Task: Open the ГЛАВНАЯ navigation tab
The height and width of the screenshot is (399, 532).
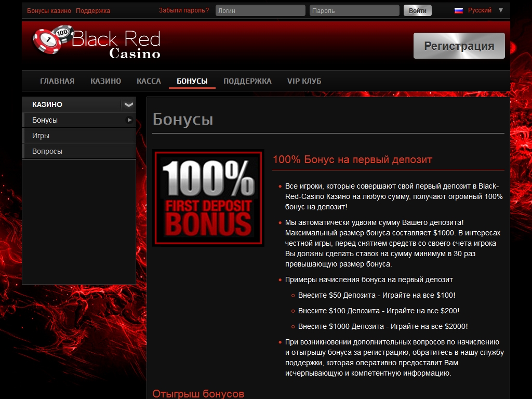Action: tap(57, 81)
